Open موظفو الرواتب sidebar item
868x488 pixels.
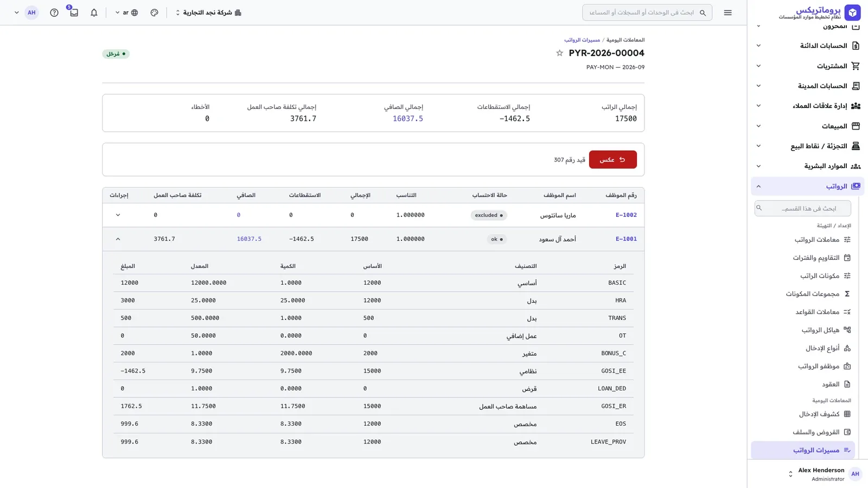803,366
